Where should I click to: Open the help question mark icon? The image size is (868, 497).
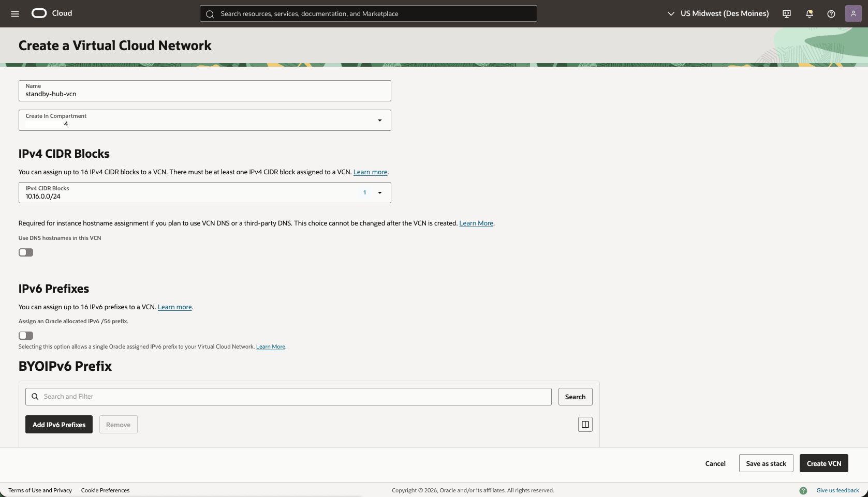click(832, 13)
